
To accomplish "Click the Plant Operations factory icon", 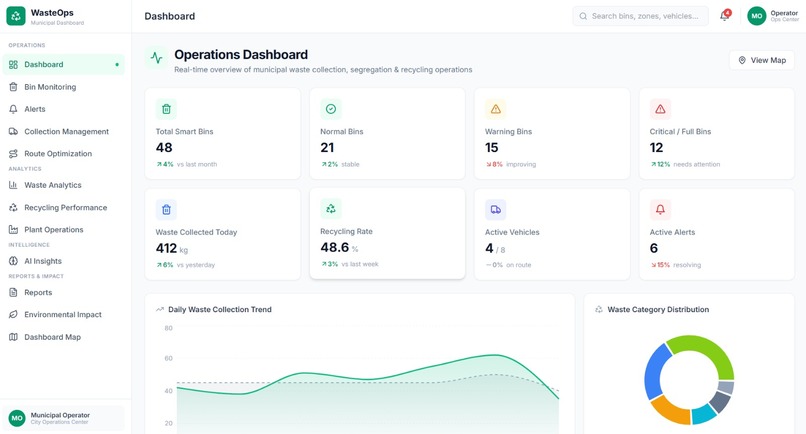I will click(x=13, y=230).
